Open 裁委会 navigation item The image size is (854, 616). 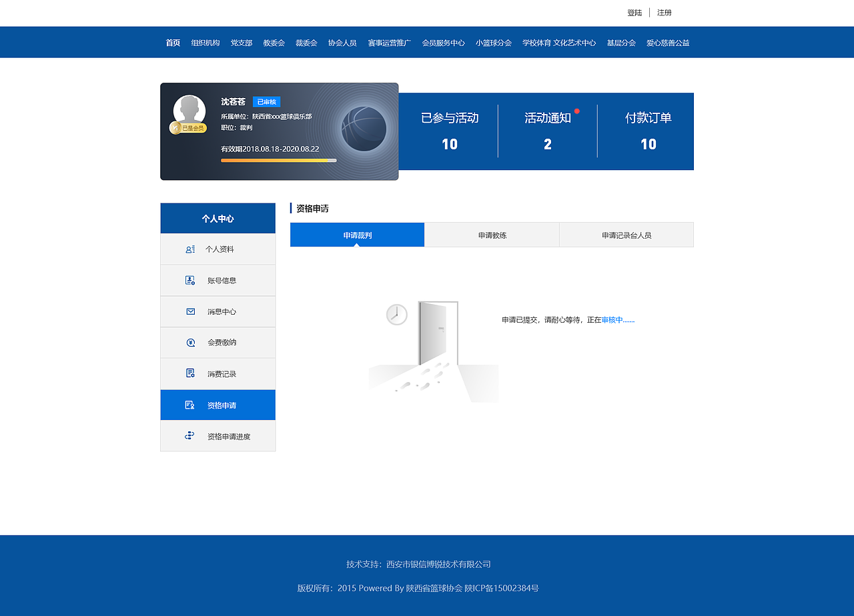click(306, 43)
